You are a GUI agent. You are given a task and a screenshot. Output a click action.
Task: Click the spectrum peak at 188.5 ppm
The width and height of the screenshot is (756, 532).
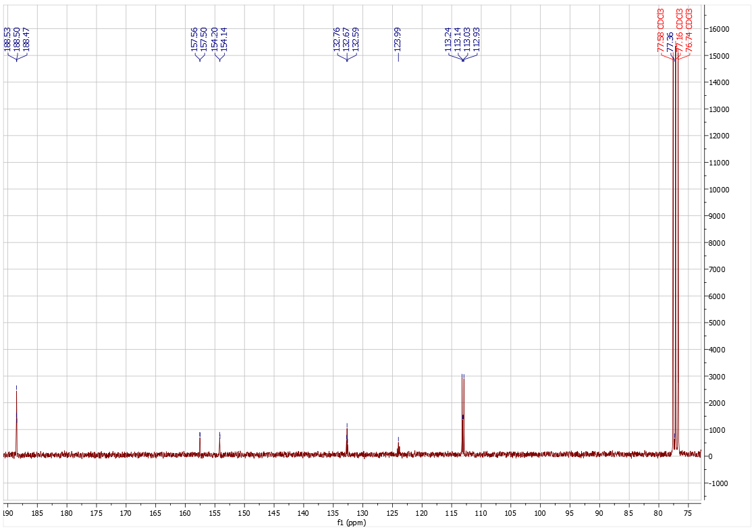(x=16, y=419)
